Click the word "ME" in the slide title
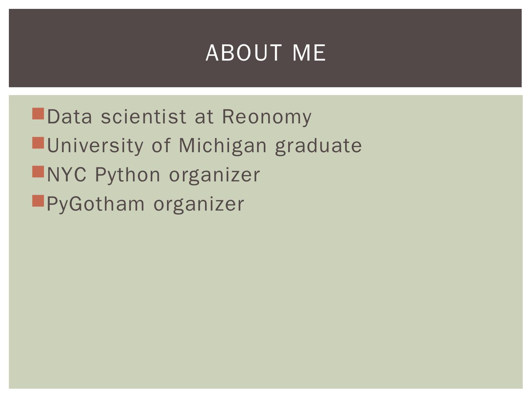This screenshot has height=399, width=532. [x=309, y=53]
